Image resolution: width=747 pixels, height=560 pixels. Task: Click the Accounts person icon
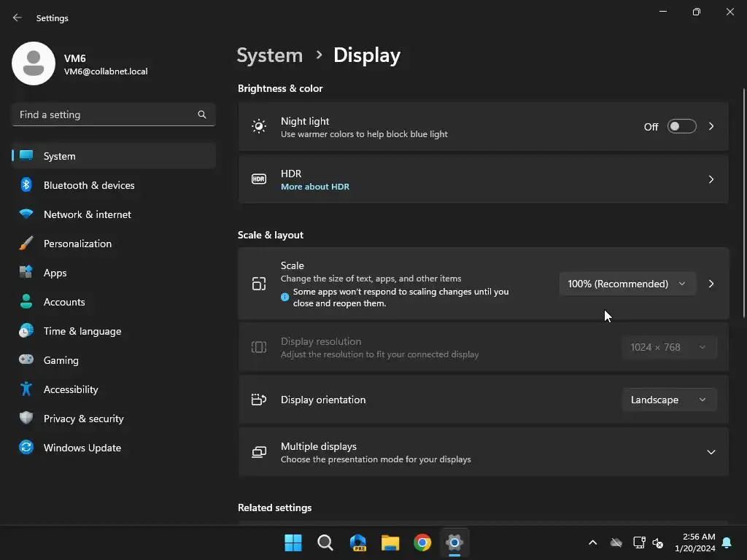pyautogui.click(x=26, y=301)
